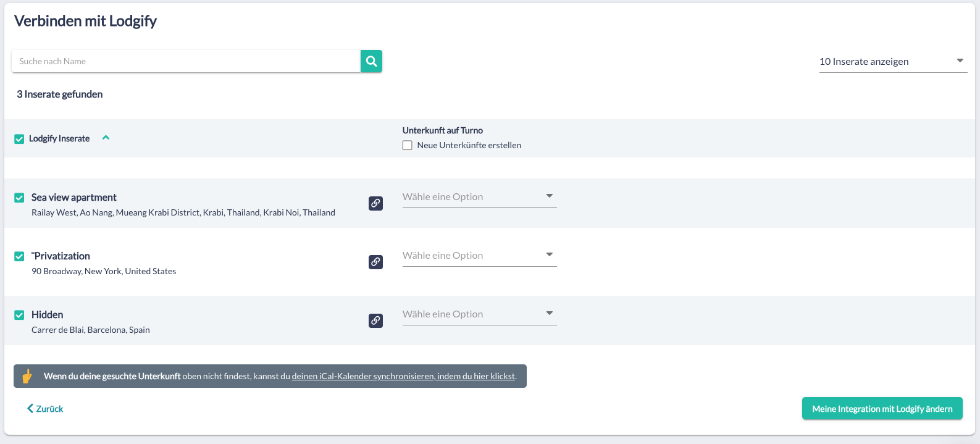Toggle the Lodgify Inserate select-all checkbox
This screenshot has height=444, width=980.
(x=19, y=139)
